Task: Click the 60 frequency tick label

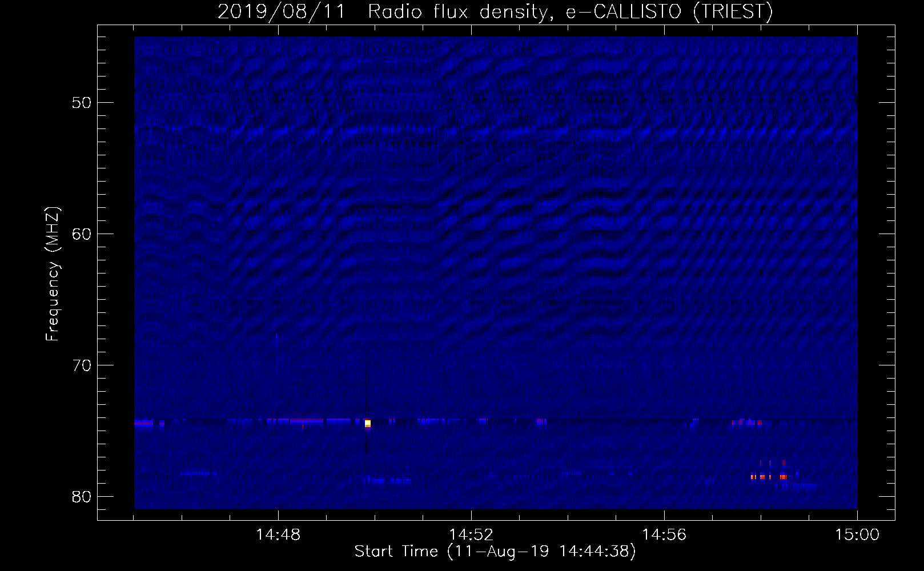Action: (x=82, y=234)
